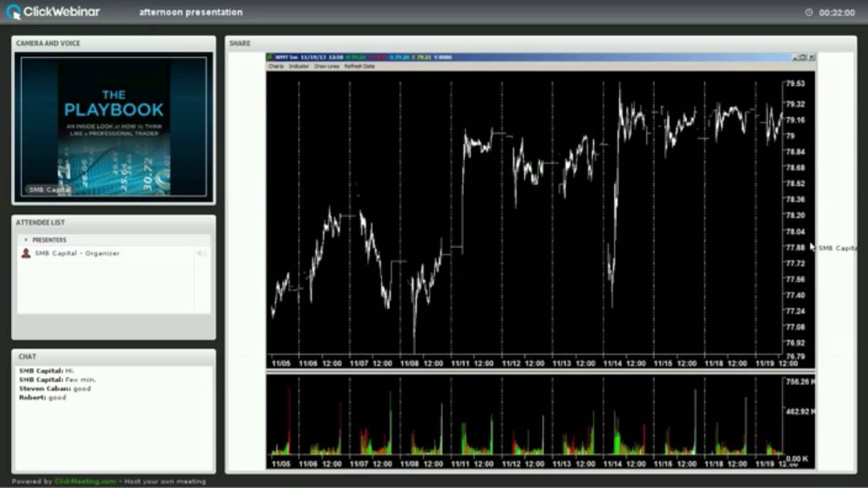This screenshot has width=868, height=488.
Task: Click the 76.79 price axis label
Action: (x=795, y=355)
